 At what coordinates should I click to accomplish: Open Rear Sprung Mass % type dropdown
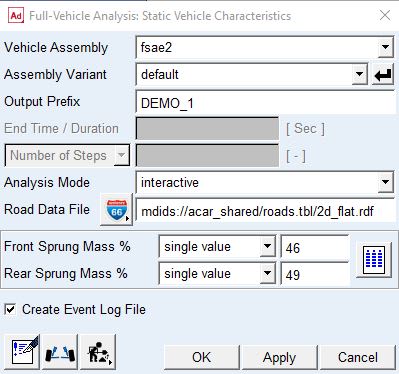268,274
